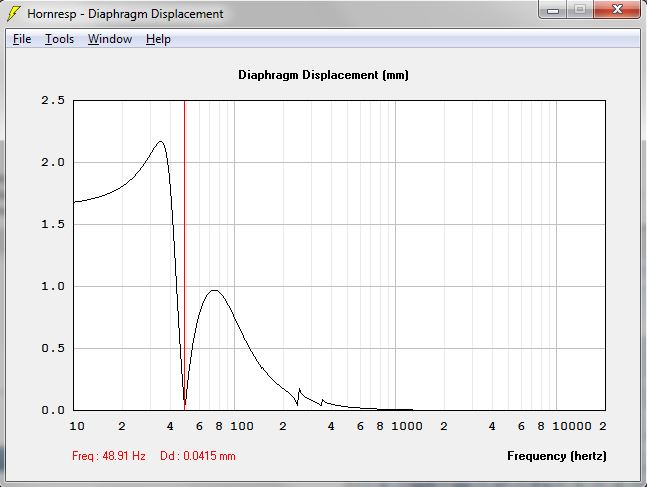Click the '100' x-axis frequency label

242,426
